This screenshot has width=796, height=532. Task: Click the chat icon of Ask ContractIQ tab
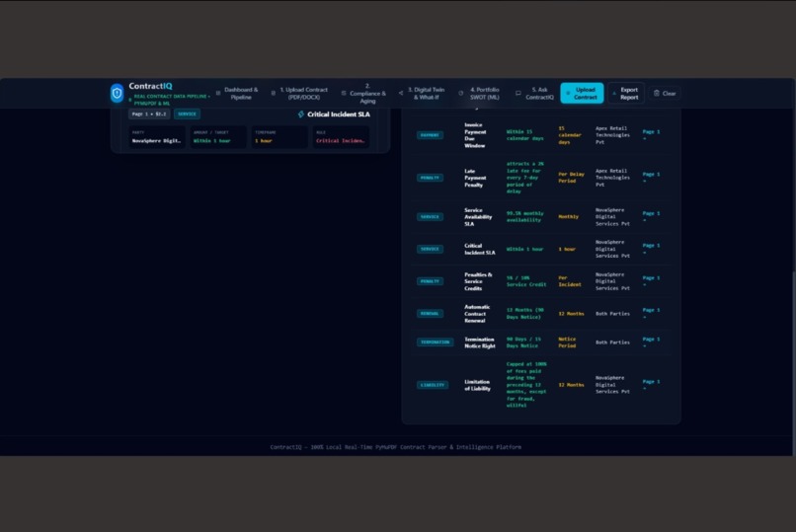click(x=518, y=94)
